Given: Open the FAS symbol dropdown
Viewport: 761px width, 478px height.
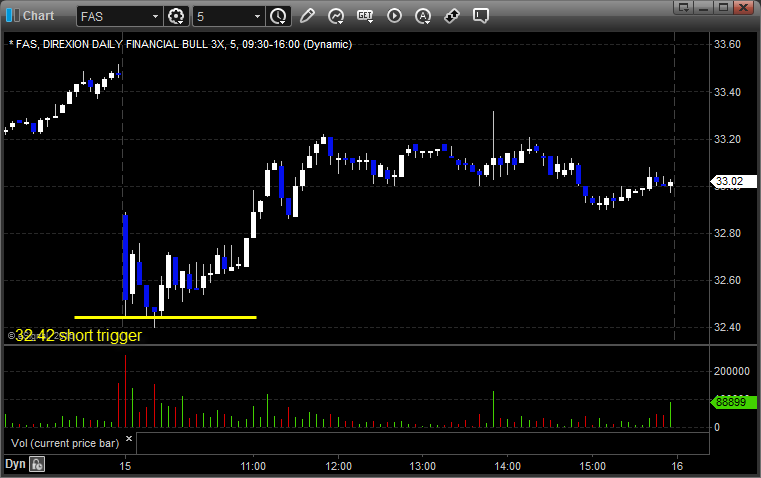Looking at the screenshot, I should point(155,16).
